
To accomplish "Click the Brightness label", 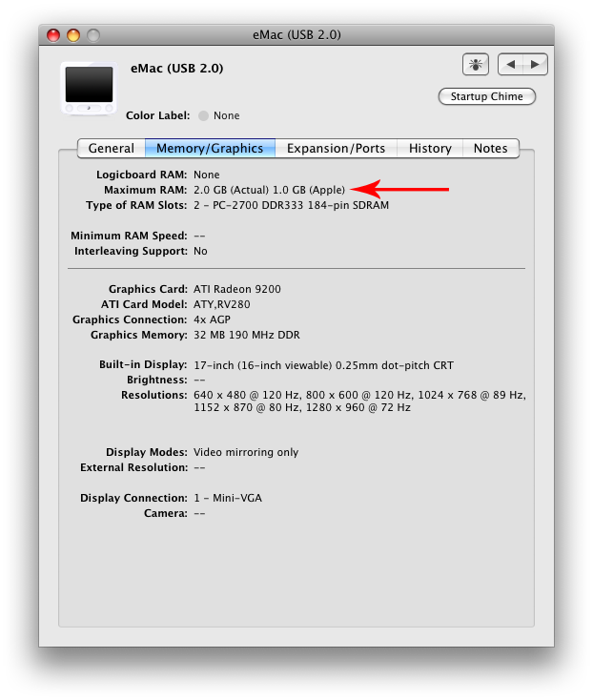I will pos(157,380).
